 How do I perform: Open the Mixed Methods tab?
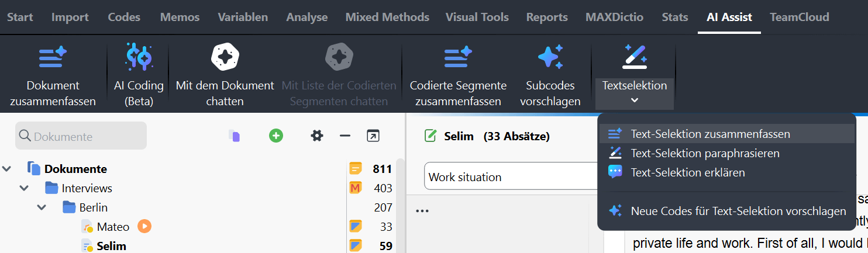click(387, 17)
